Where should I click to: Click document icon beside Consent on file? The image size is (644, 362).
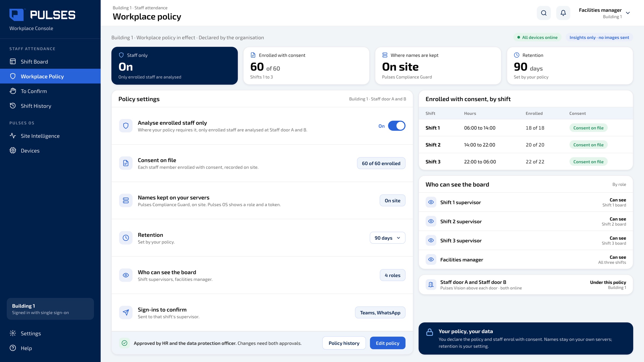pyautogui.click(x=126, y=163)
